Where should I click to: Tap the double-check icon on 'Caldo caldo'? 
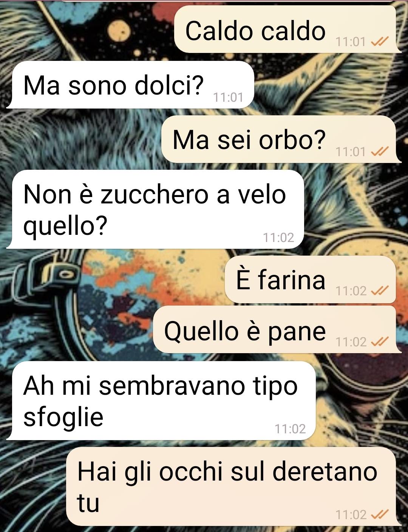pyautogui.click(x=379, y=42)
